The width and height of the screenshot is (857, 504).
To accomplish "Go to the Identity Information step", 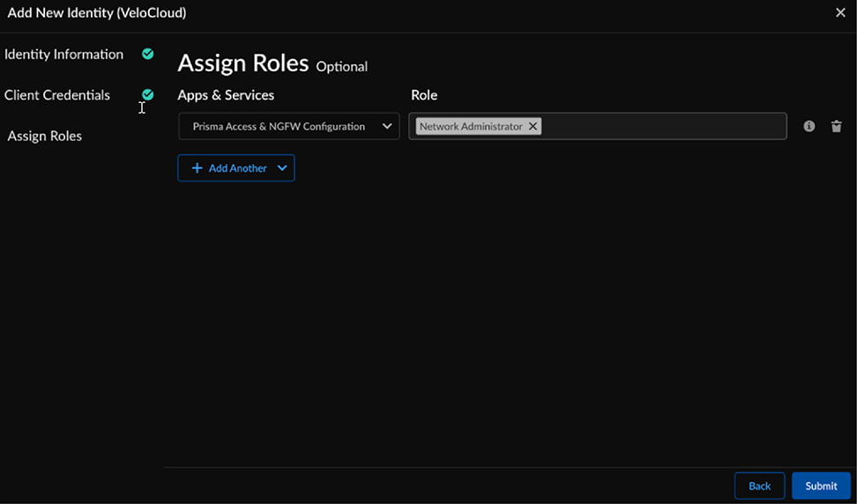I will (63, 55).
